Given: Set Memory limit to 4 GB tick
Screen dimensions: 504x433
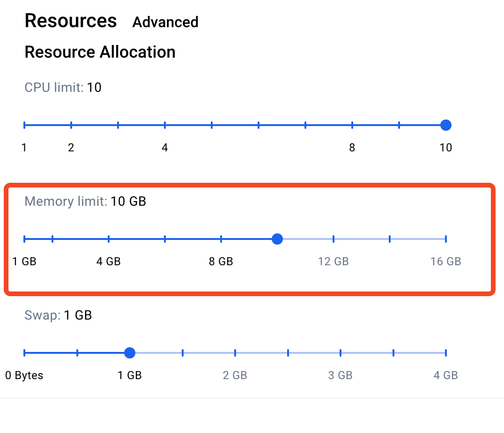Looking at the screenshot, I should (x=109, y=239).
